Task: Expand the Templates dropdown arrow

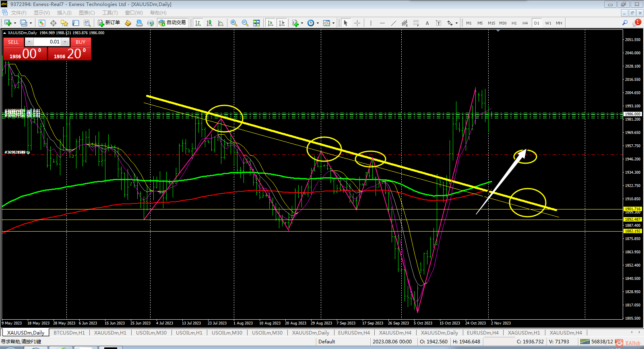Action: (333, 23)
